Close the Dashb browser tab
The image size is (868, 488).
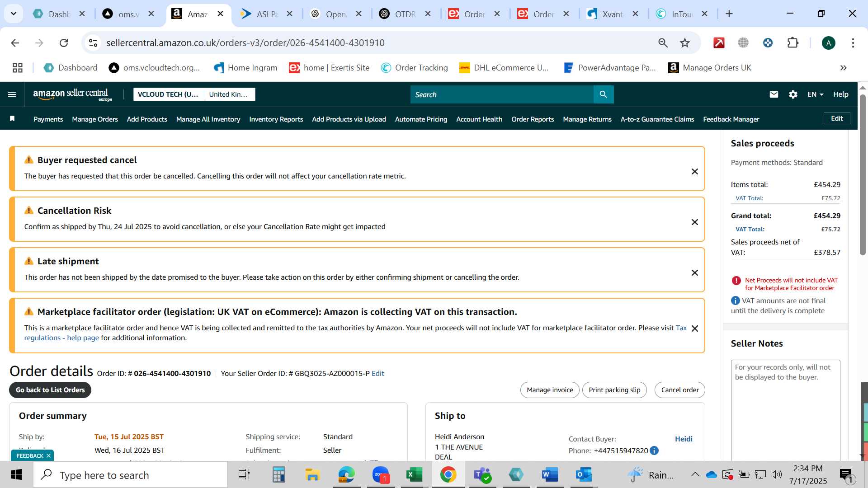82,14
